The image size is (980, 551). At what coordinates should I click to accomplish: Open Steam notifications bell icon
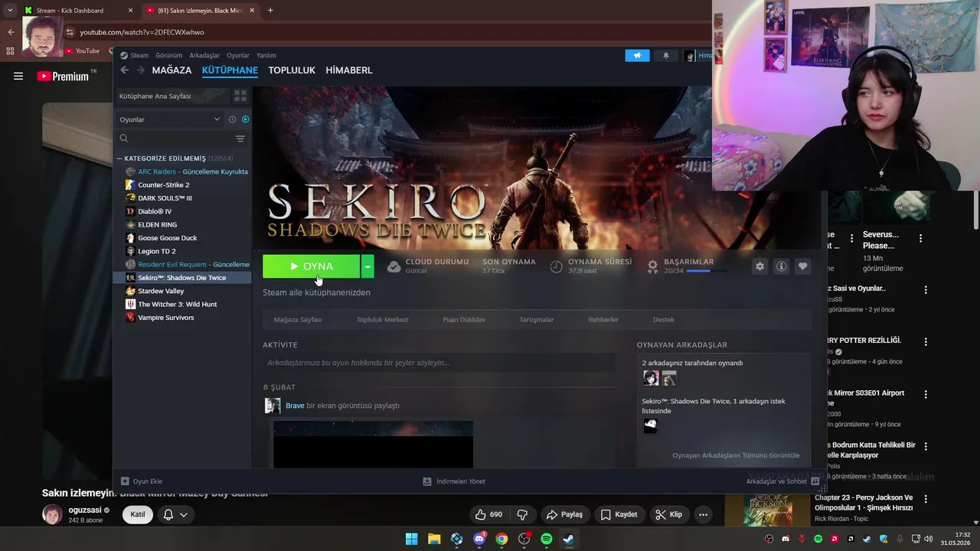click(x=665, y=55)
